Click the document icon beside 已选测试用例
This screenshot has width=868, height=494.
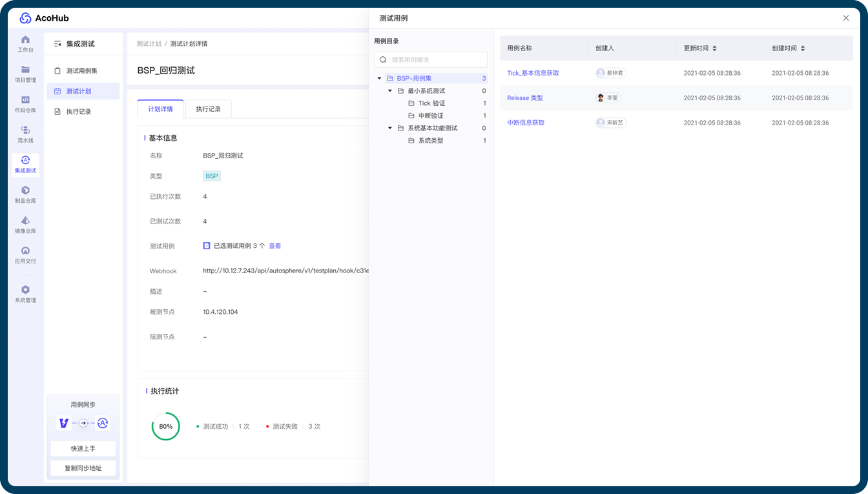tap(207, 245)
